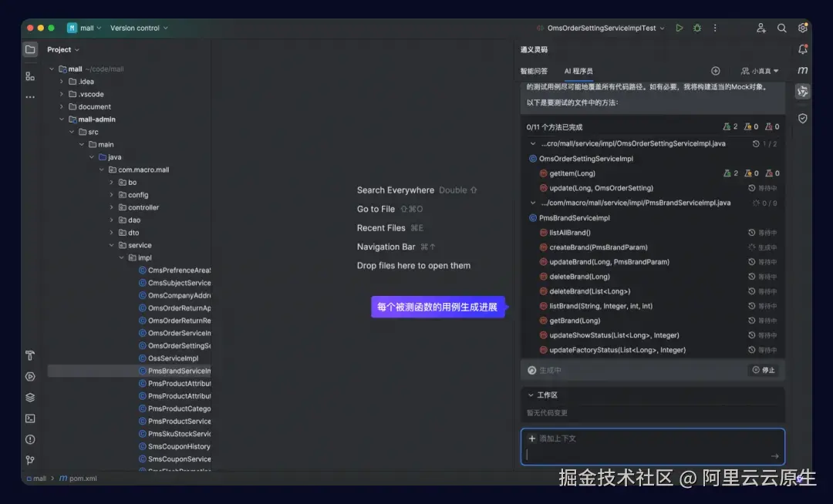Open the Problems tool window icon

click(x=29, y=439)
